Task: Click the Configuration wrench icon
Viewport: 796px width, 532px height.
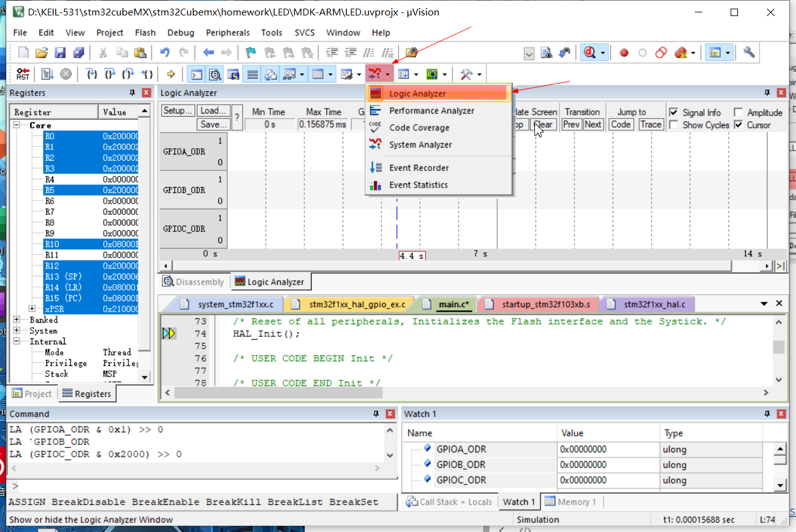Action: (x=749, y=52)
